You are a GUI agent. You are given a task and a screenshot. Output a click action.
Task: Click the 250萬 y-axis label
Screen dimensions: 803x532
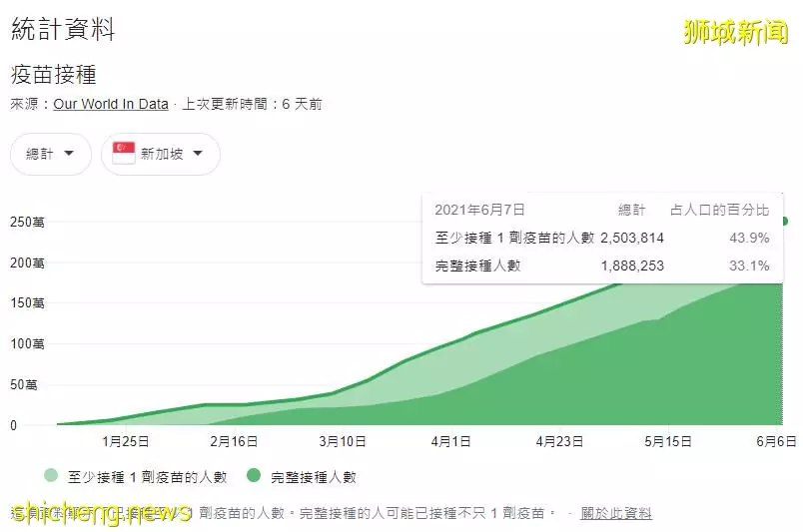coord(27,222)
